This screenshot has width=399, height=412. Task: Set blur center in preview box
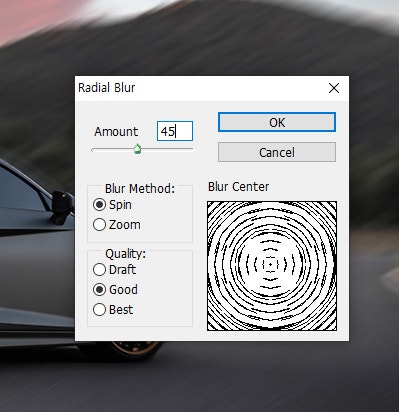pos(272,266)
